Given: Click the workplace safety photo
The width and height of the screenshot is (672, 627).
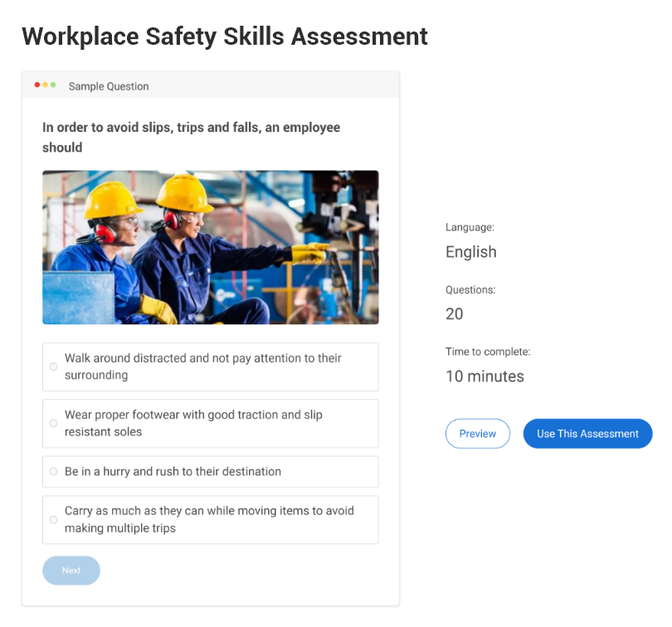Looking at the screenshot, I should (x=210, y=246).
